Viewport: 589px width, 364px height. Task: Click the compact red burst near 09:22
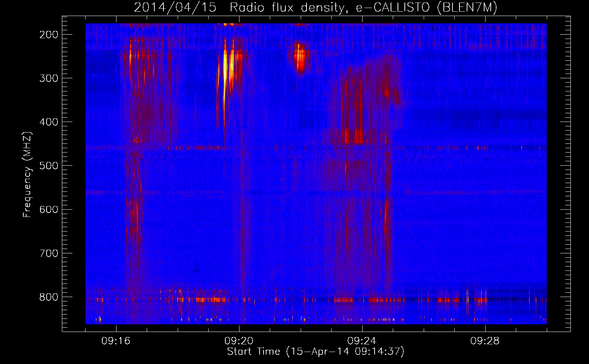tap(301, 59)
